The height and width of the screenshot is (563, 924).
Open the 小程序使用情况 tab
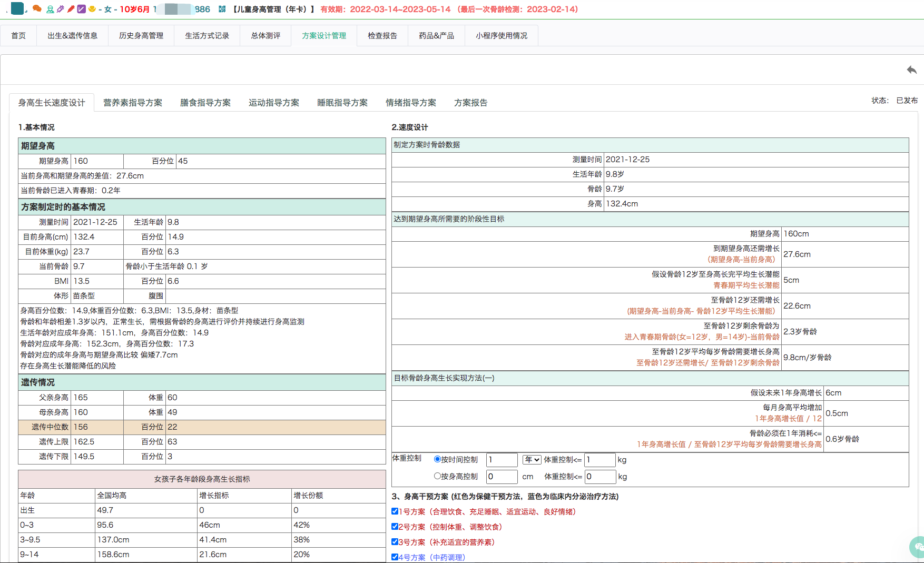[502, 36]
